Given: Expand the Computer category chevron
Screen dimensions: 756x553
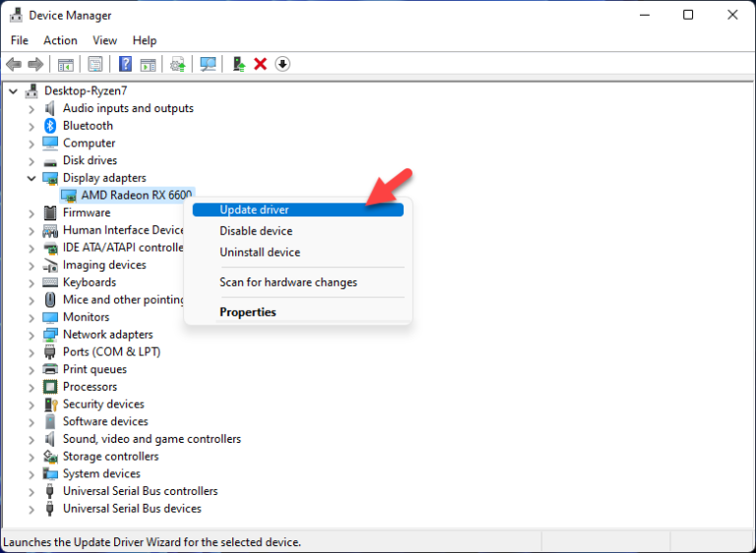Looking at the screenshot, I should [31, 145].
